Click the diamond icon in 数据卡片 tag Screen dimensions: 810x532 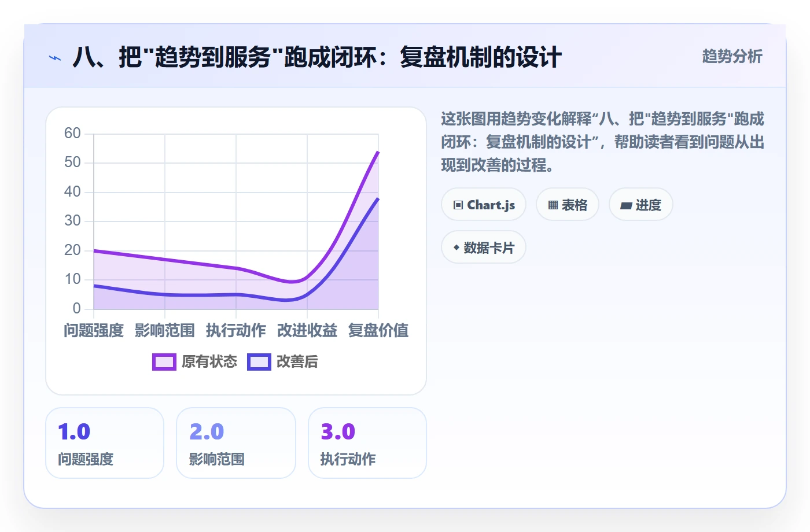pyautogui.click(x=456, y=248)
